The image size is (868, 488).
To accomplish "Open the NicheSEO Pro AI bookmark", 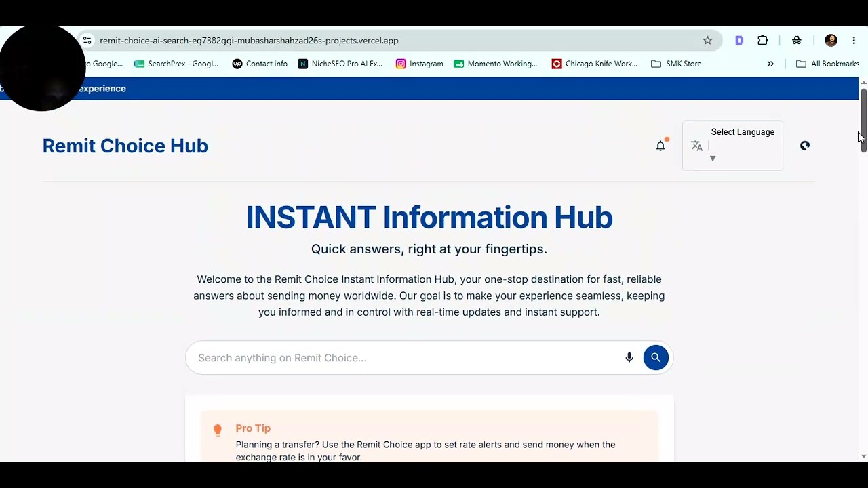I will 340,64.
